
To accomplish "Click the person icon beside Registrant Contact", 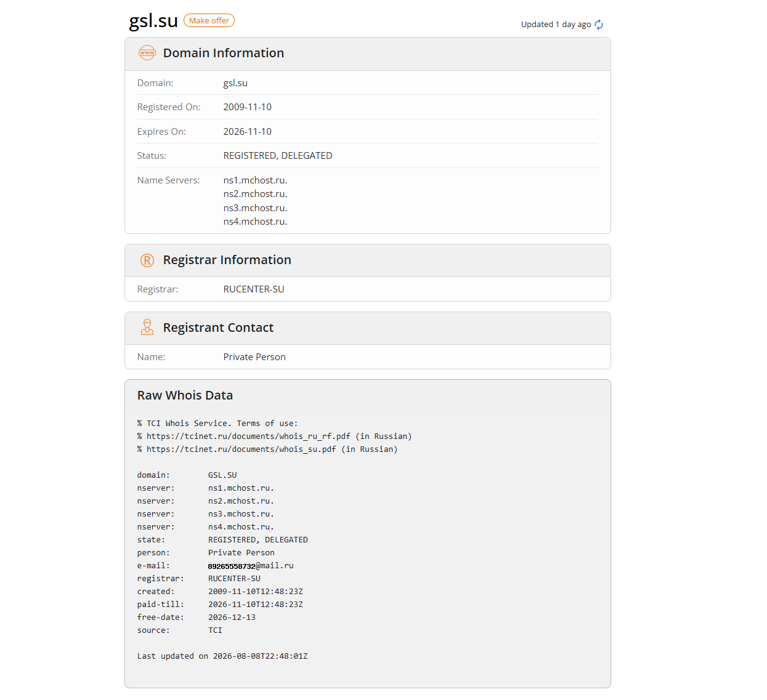I will coord(147,328).
